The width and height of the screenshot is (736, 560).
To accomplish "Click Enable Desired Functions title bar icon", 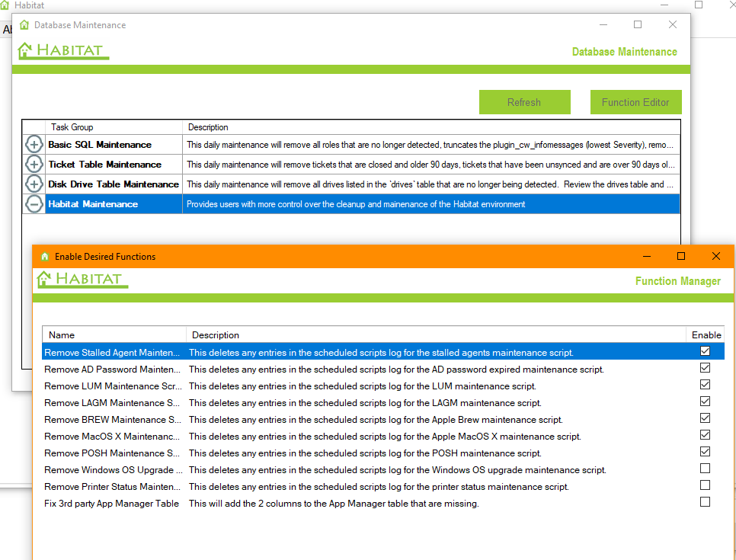I will pos(45,257).
